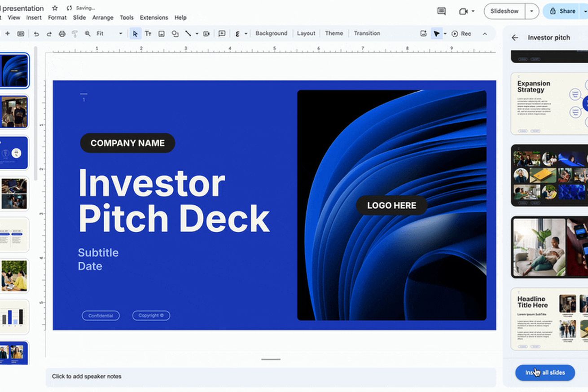This screenshot has height=392, width=588.
Task: Click the Redo arrow in the toolbar
Action: point(49,34)
